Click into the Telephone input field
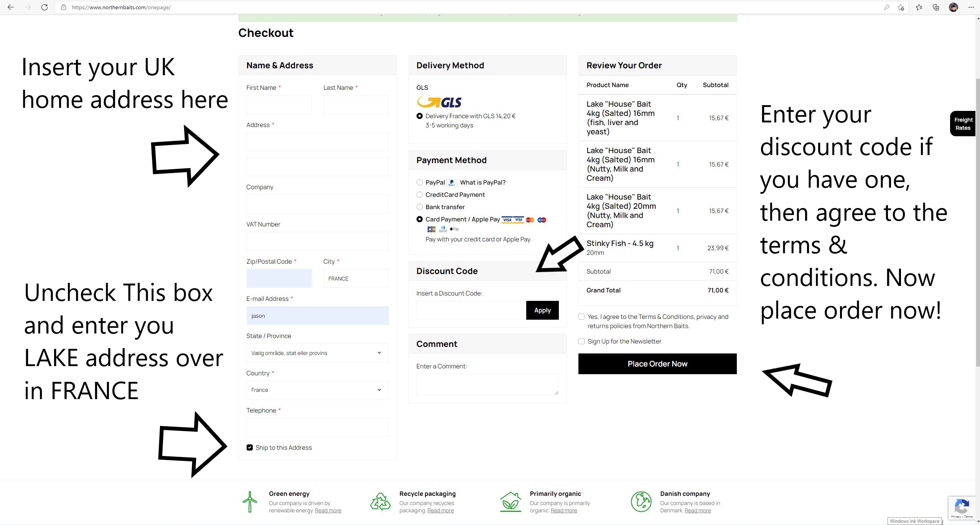The height and width of the screenshot is (525, 980). [317, 427]
